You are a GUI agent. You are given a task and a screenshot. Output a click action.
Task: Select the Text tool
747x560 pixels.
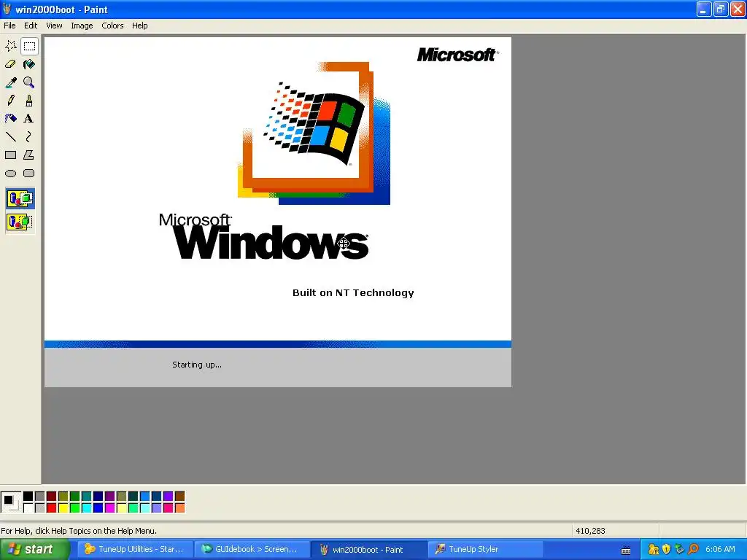pyautogui.click(x=29, y=119)
